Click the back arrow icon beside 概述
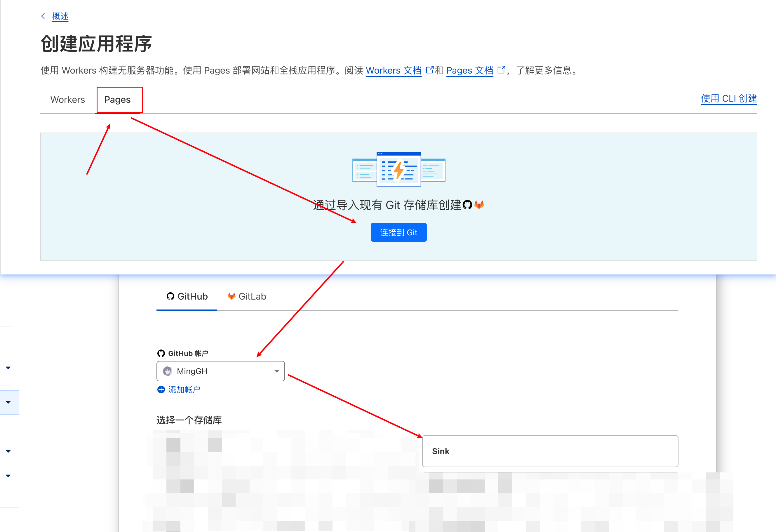 [45, 16]
